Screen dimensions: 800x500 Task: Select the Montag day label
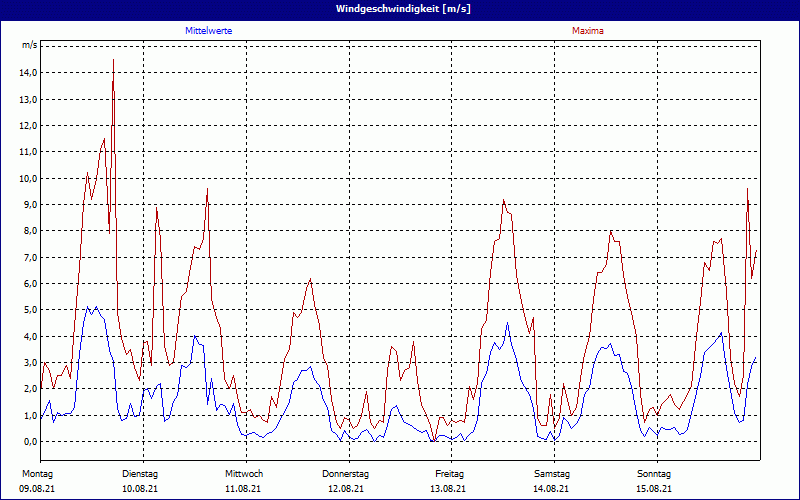[36, 473]
